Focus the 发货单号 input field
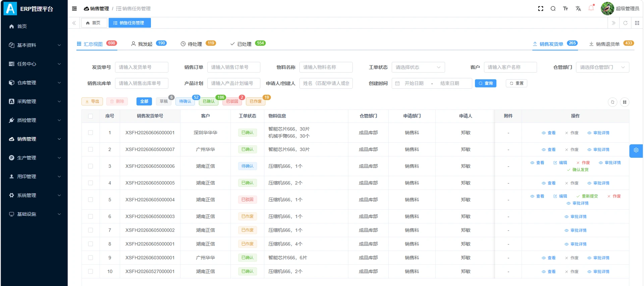Screen dimensions: 644x286 tap(142, 67)
